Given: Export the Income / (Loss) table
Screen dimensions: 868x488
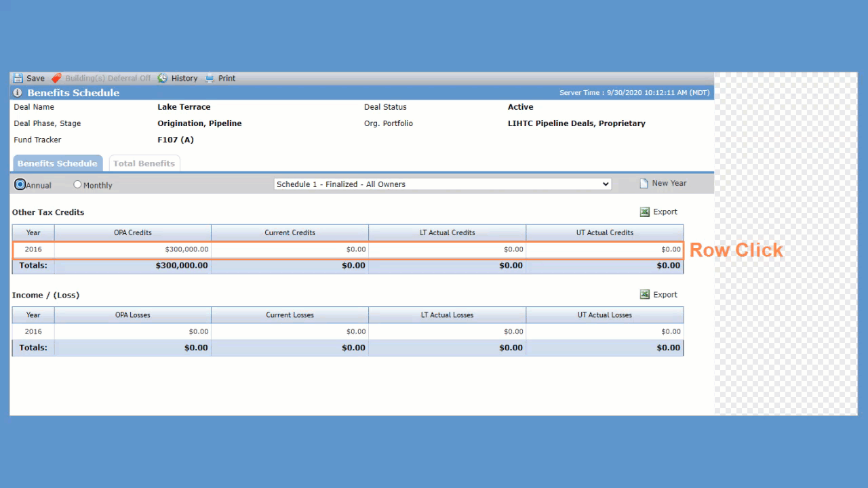Looking at the screenshot, I should click(665, 295).
